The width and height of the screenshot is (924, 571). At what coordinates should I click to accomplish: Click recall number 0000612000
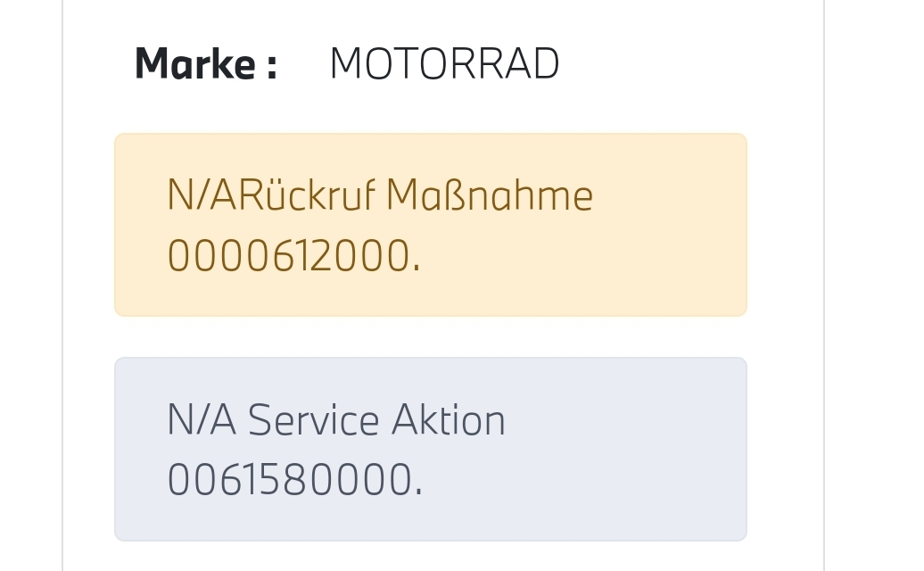tap(289, 257)
